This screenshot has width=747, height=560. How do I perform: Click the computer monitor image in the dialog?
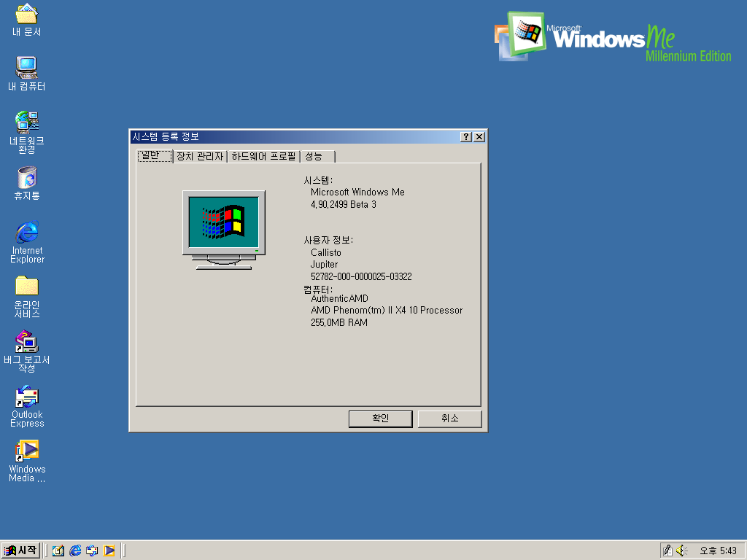coord(224,230)
